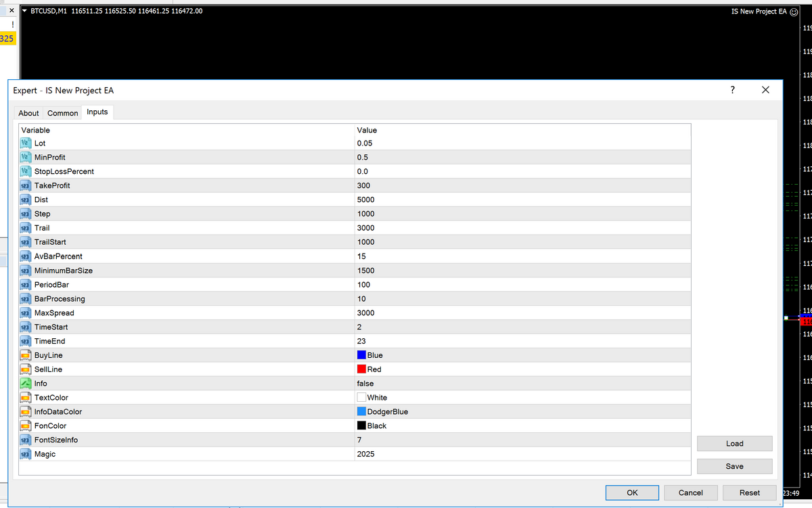This screenshot has height=508, width=812.
Task: Select the MinimumBarSize value 1500
Action: [365, 271]
